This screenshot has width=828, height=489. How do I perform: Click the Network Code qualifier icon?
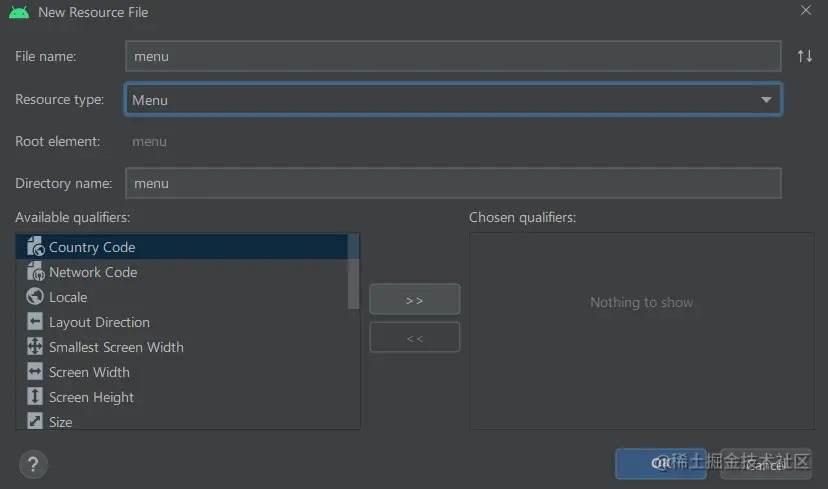pyautogui.click(x=35, y=271)
